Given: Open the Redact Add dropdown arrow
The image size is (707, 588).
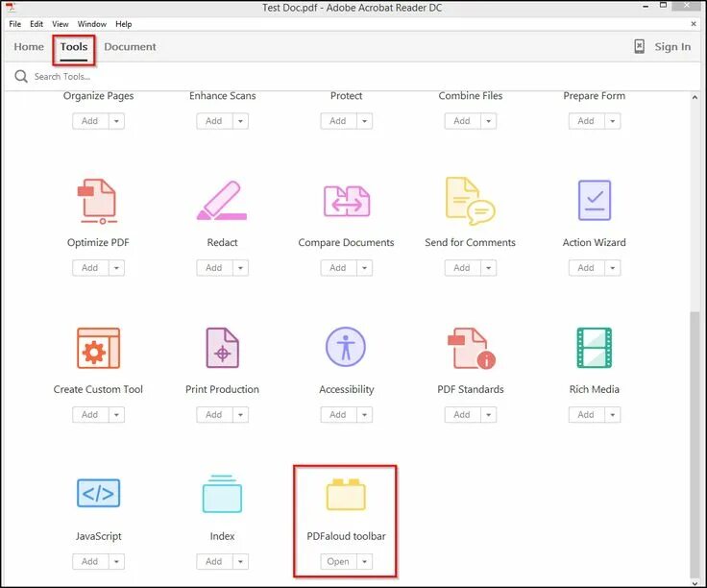Looking at the screenshot, I should point(240,268).
